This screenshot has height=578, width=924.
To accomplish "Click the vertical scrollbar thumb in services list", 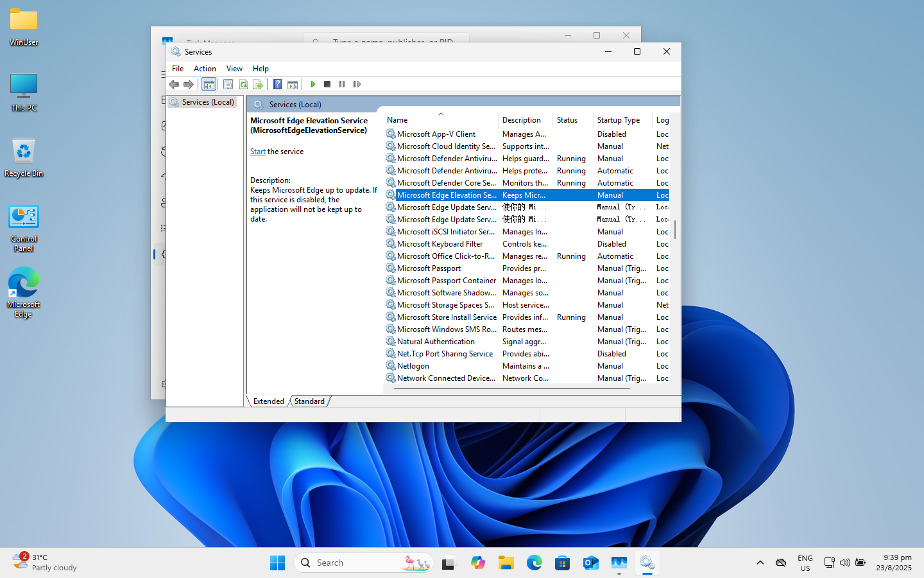I will tap(674, 229).
